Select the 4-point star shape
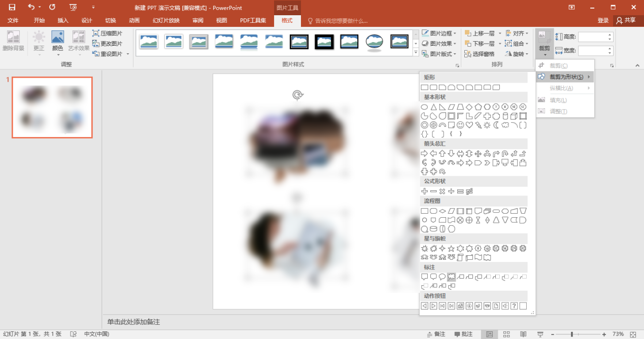 coord(443,248)
